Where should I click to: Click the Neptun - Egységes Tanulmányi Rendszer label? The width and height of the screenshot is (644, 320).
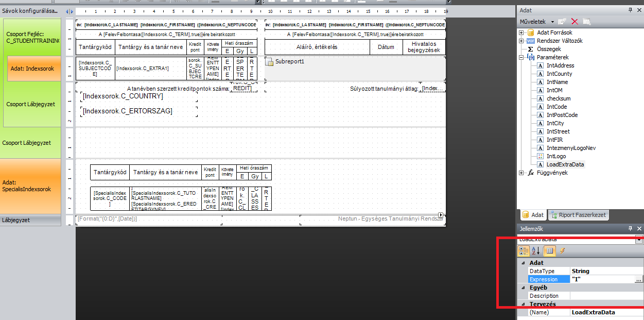pos(373,219)
